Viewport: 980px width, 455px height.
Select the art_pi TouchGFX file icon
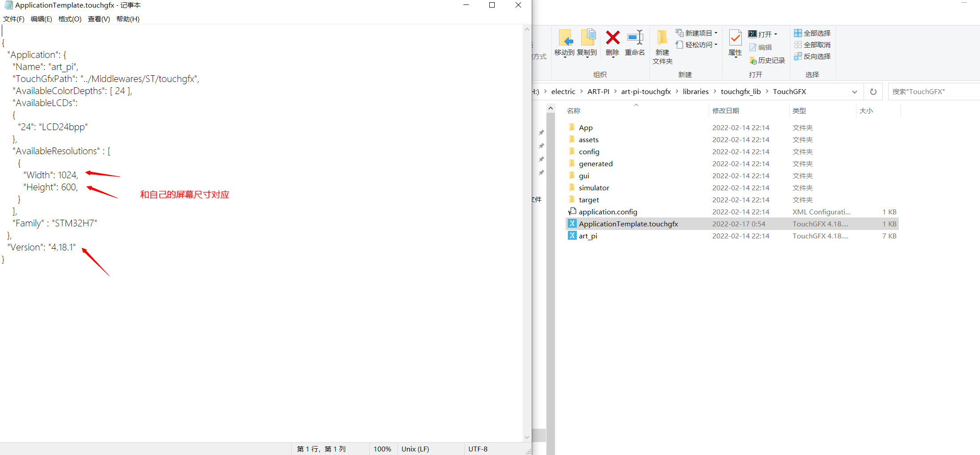(572, 235)
